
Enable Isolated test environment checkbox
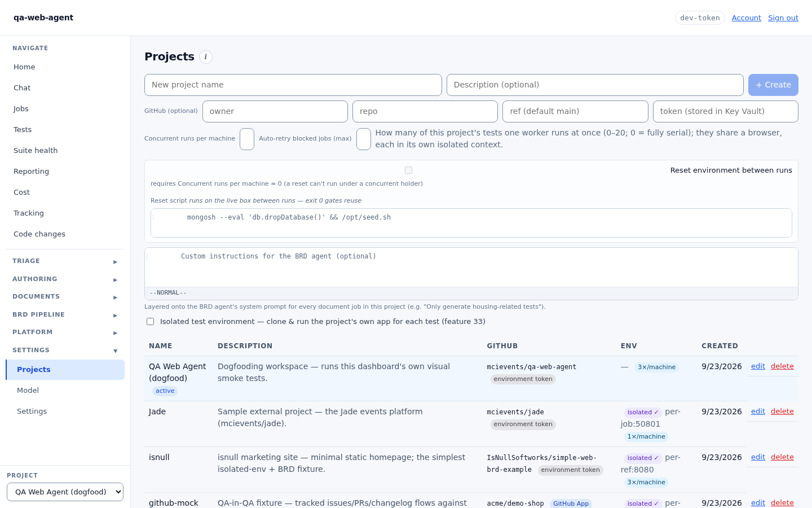(x=150, y=322)
